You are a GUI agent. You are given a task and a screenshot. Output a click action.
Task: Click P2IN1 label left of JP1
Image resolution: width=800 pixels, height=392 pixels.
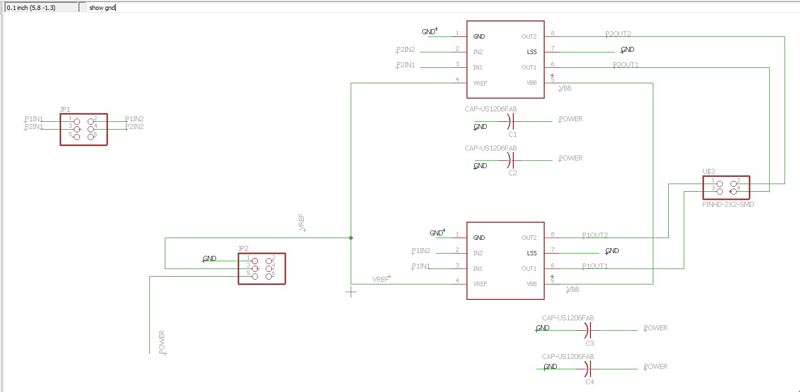pos(34,126)
